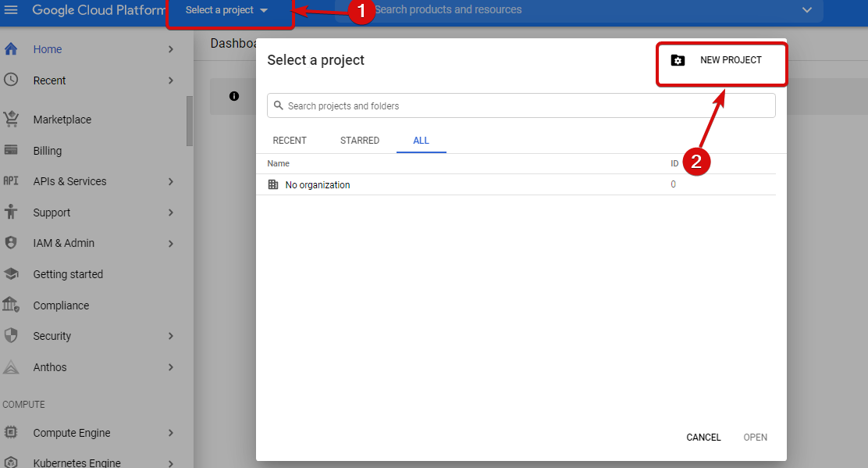Expand the Security submenu chevron
The image size is (868, 468).
pyautogui.click(x=171, y=336)
